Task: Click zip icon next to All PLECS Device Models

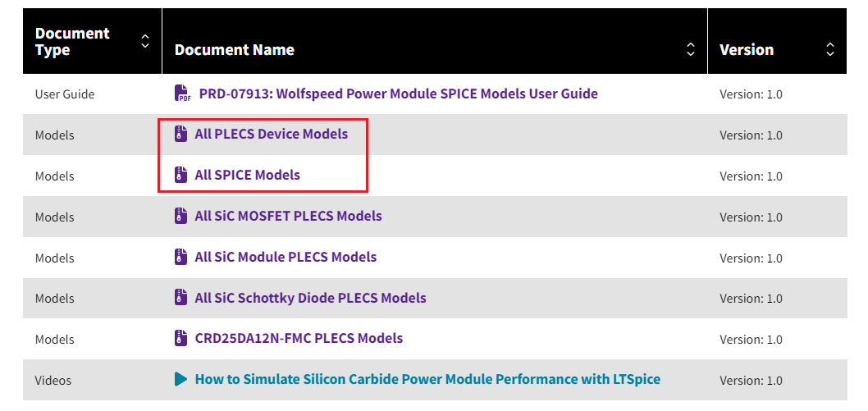Action: [181, 134]
